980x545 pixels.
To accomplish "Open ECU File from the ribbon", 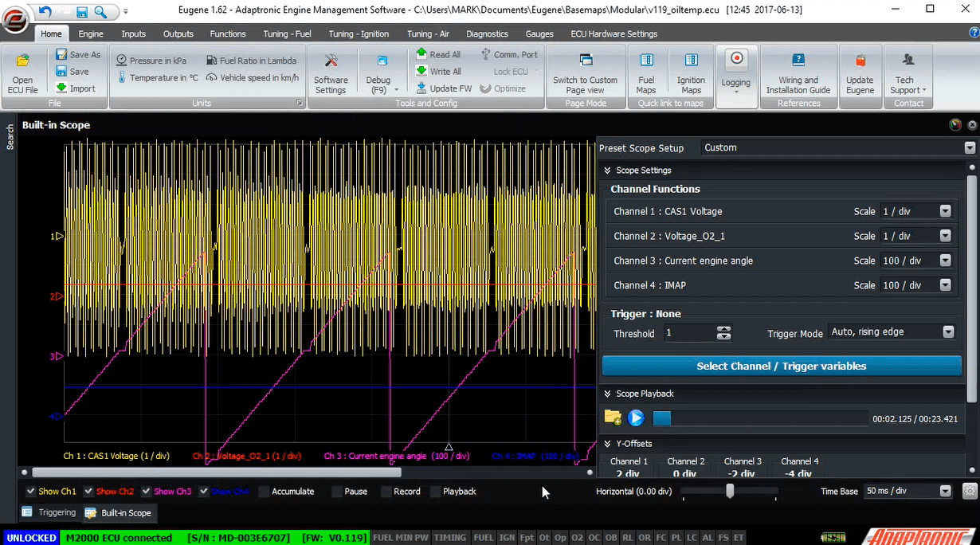I will [x=23, y=73].
